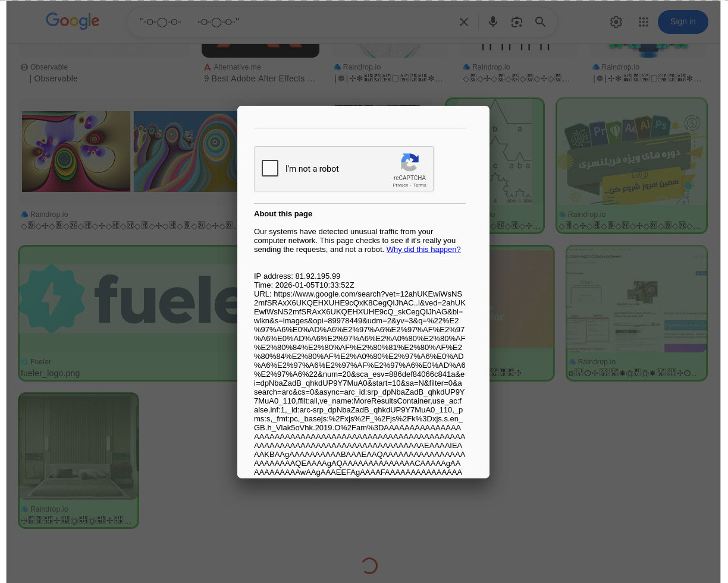Click the reCAPTCHA logo
The width and height of the screenshot is (728, 583).
tap(409, 162)
